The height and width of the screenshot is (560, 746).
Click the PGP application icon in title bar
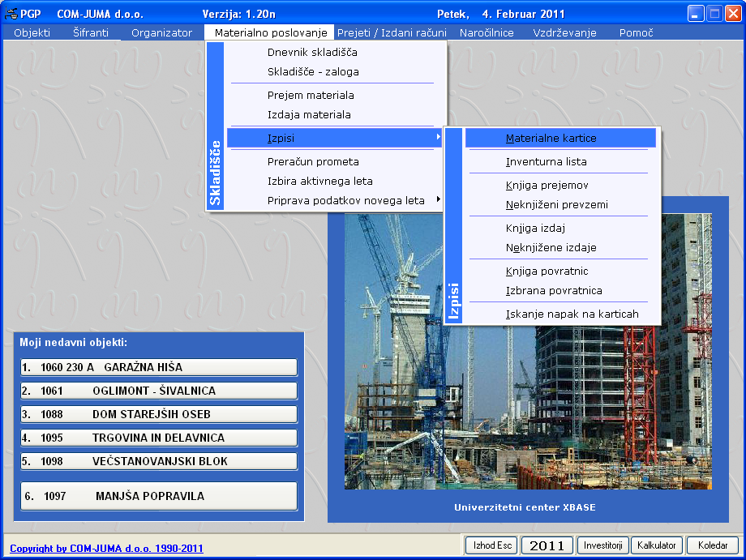pyautogui.click(x=11, y=14)
